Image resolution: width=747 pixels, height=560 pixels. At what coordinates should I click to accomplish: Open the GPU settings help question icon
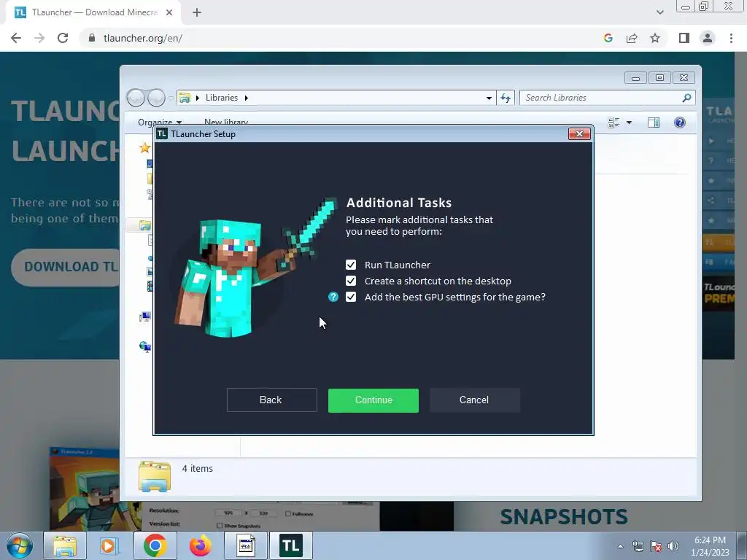point(333,297)
